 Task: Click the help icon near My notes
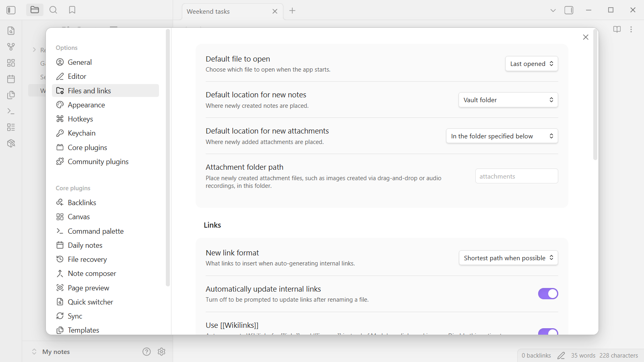point(147,352)
